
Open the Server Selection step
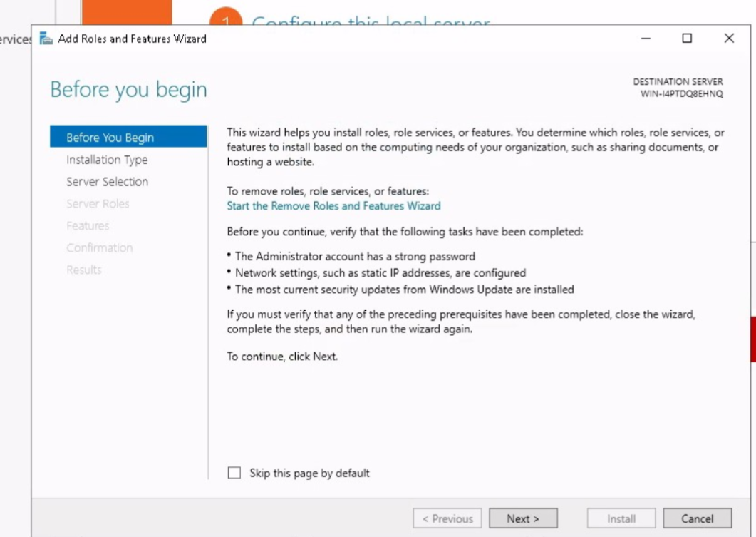tap(107, 182)
